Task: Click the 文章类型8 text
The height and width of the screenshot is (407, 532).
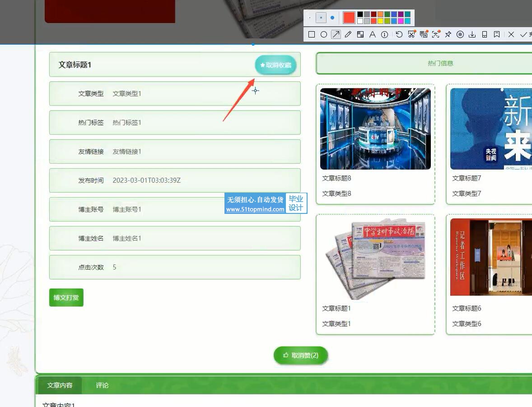Action: [336, 194]
